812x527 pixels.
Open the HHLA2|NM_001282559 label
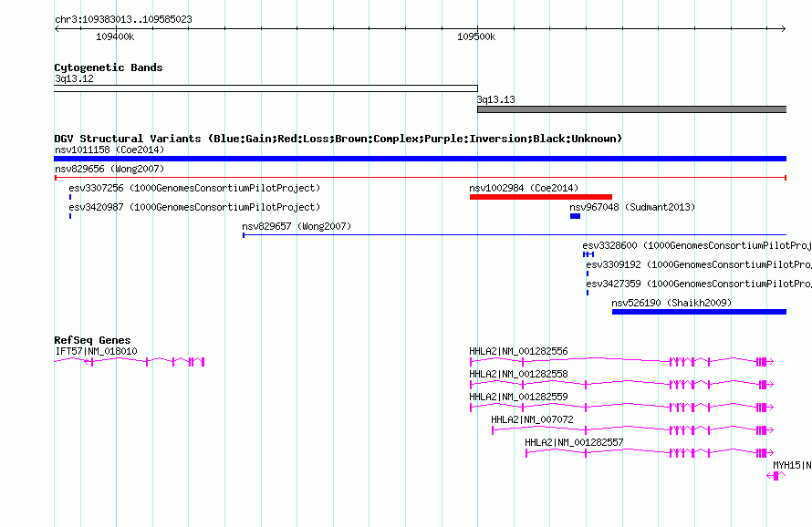point(518,397)
